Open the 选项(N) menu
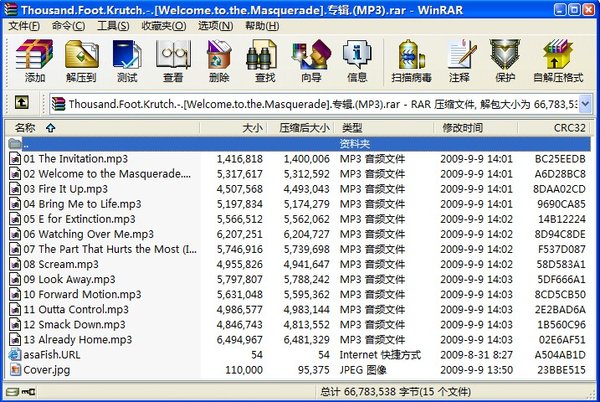 (x=215, y=26)
